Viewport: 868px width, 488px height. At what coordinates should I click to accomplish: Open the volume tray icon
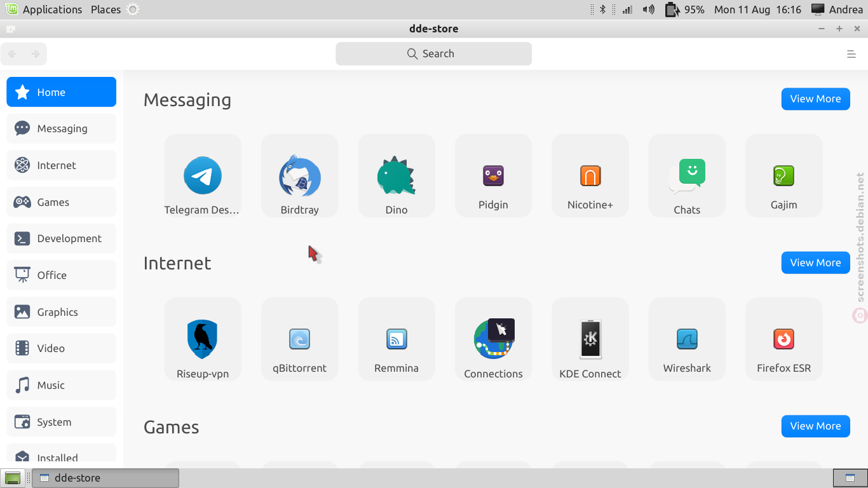648,10
